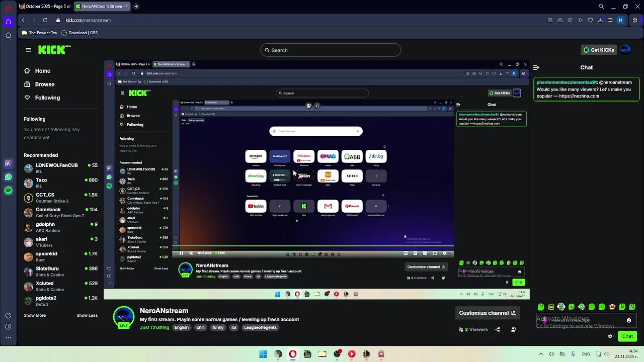Open new tab with plus button
This screenshot has height=362, width=644.
[x=136, y=7]
